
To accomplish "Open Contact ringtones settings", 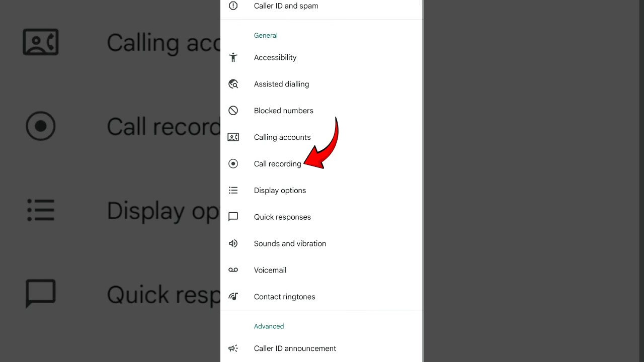I will coord(284,297).
